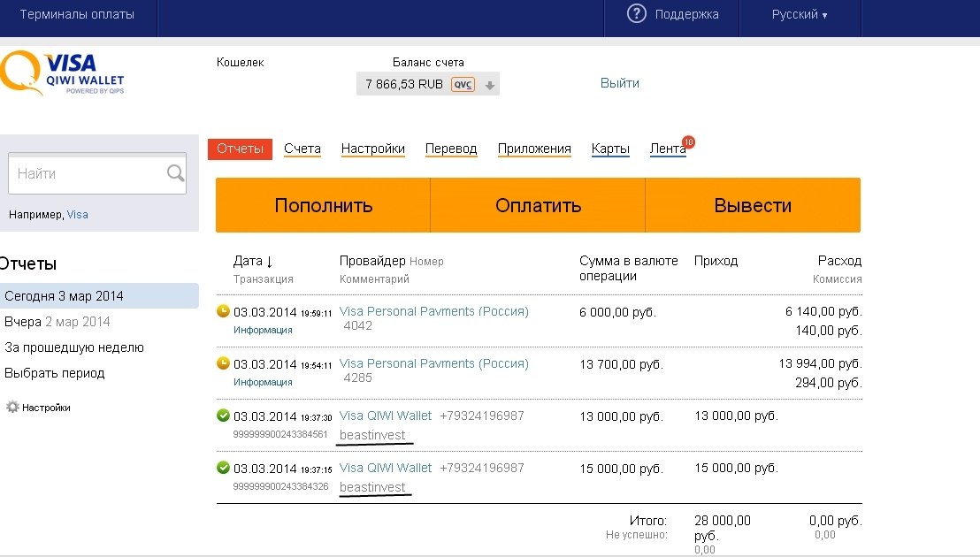
Task: Click the 6 140,00 руб. expense value
Action: [823, 311]
